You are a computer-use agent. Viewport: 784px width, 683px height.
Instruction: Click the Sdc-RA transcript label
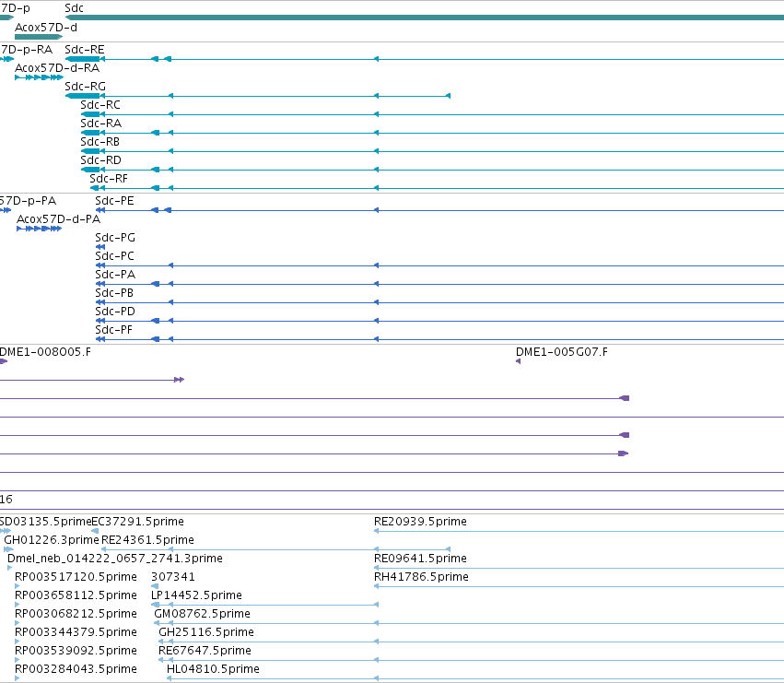(x=100, y=124)
